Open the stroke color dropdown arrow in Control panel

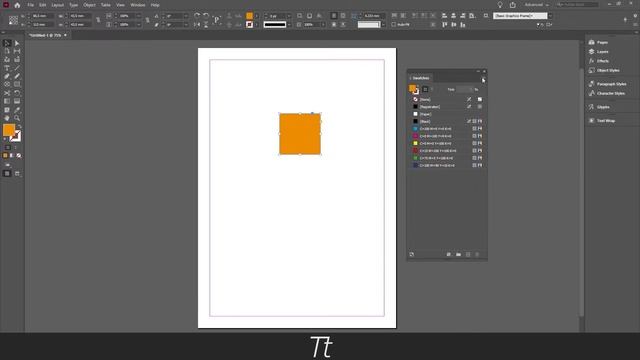click(256, 24)
